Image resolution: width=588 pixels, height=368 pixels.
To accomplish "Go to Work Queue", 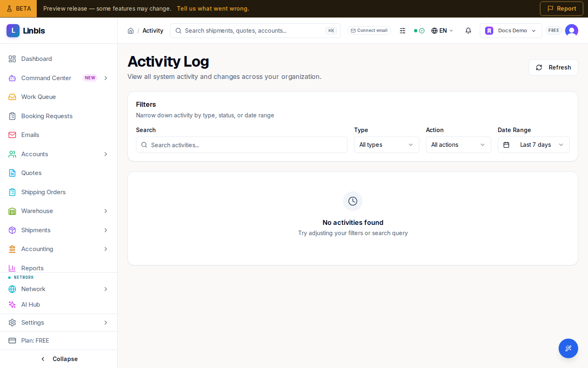I will pos(59,97).
